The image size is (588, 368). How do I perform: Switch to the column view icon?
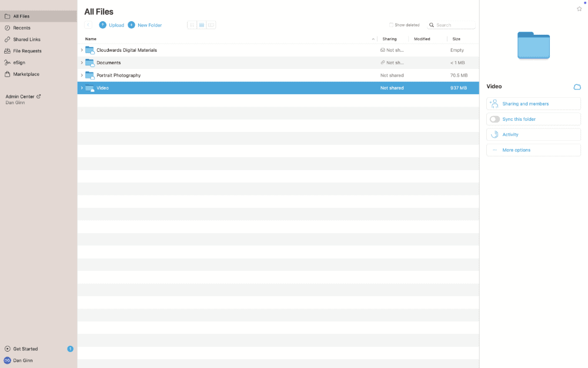[211, 25]
